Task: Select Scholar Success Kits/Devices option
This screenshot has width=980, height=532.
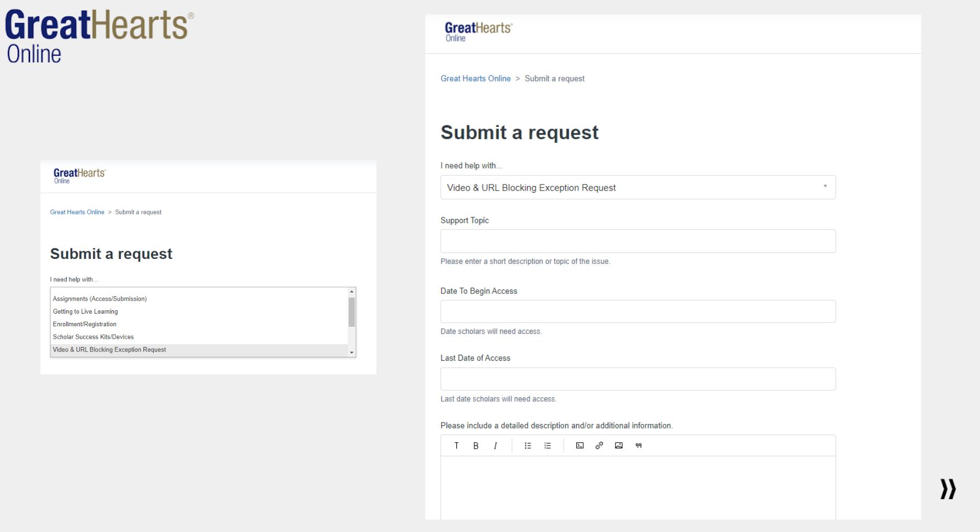Action: point(93,337)
